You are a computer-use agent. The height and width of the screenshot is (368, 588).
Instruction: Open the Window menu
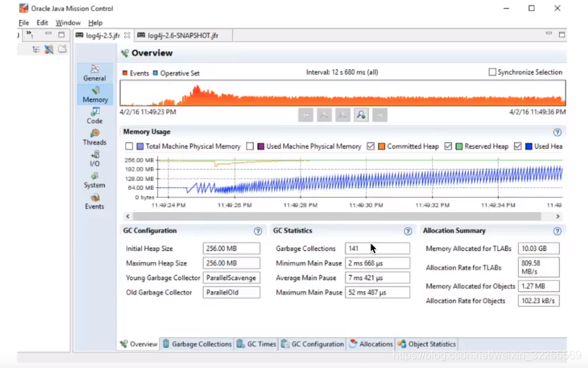(68, 23)
